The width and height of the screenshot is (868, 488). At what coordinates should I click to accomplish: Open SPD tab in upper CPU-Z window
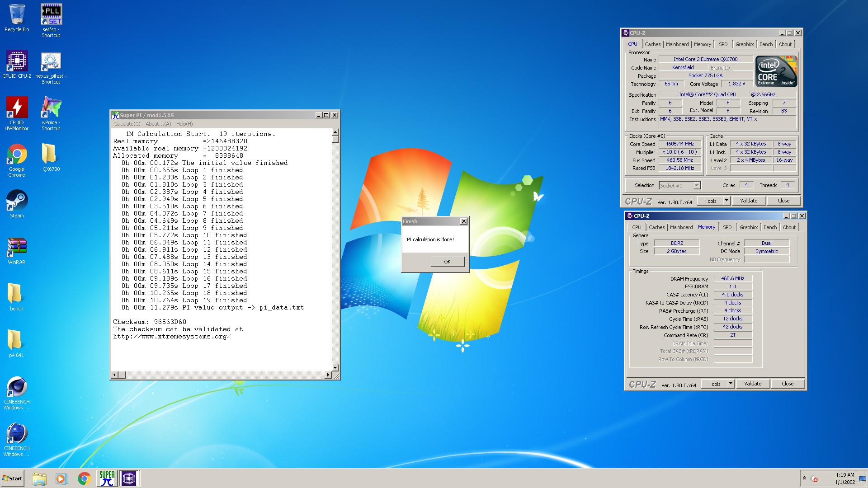(723, 44)
